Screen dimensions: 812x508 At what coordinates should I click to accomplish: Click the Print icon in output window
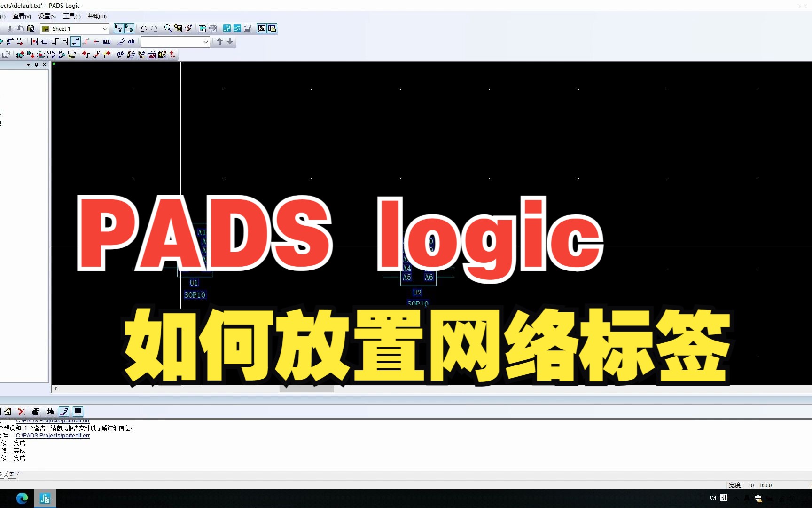click(36, 411)
